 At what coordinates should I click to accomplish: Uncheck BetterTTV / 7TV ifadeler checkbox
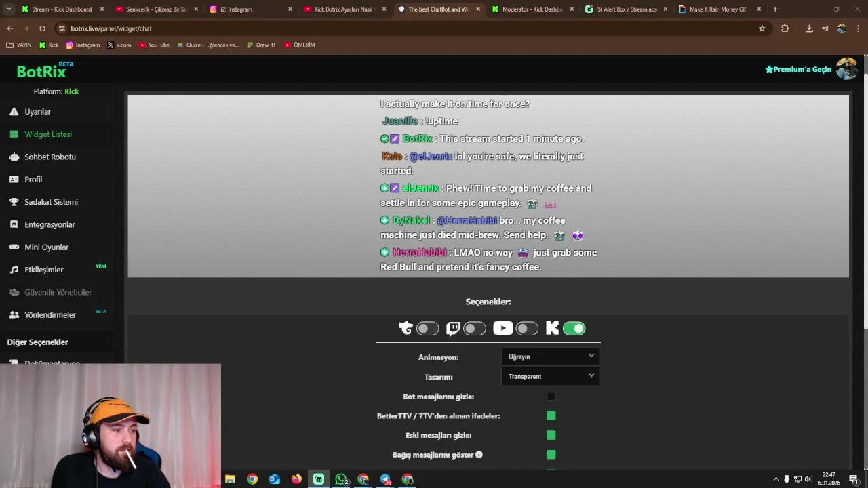pyautogui.click(x=551, y=416)
